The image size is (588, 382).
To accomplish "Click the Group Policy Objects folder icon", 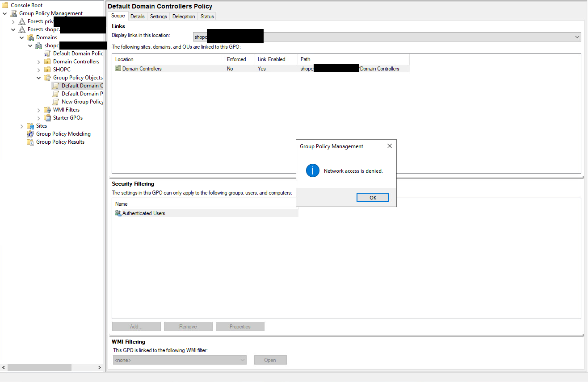I will (47, 77).
